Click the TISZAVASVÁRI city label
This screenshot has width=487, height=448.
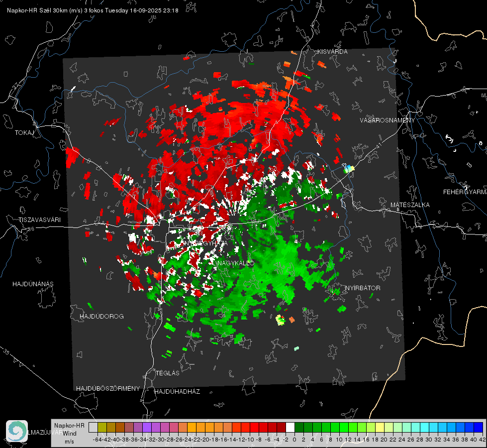pyautogui.click(x=39, y=220)
